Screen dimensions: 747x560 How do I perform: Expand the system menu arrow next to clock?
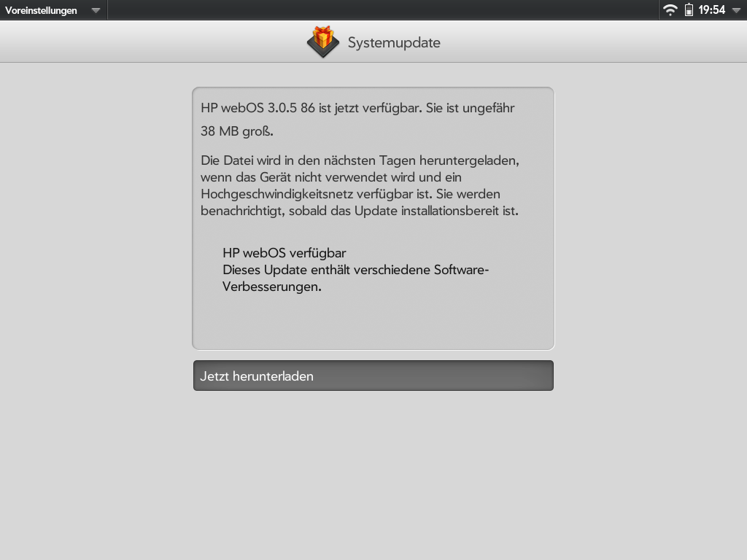point(736,10)
